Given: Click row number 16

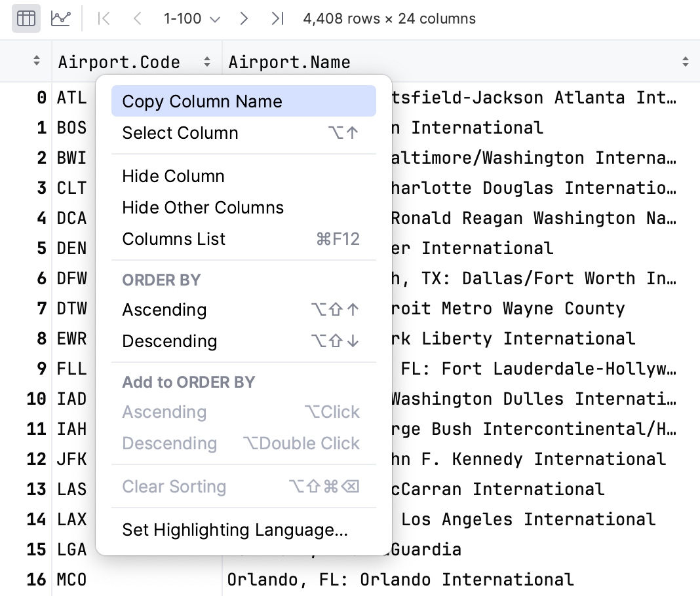Looking at the screenshot, I should pyautogui.click(x=36, y=580).
